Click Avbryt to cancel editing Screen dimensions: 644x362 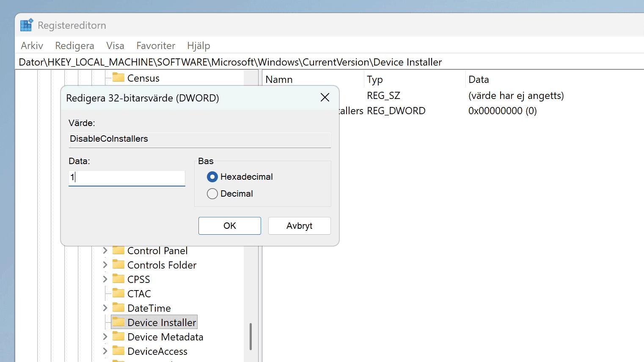click(300, 226)
